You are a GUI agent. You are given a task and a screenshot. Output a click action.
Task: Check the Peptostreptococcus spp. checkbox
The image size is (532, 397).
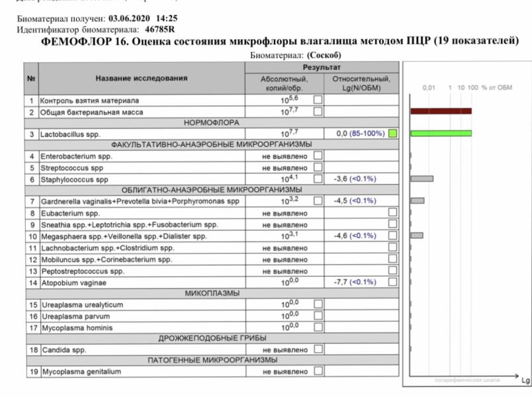click(392, 270)
